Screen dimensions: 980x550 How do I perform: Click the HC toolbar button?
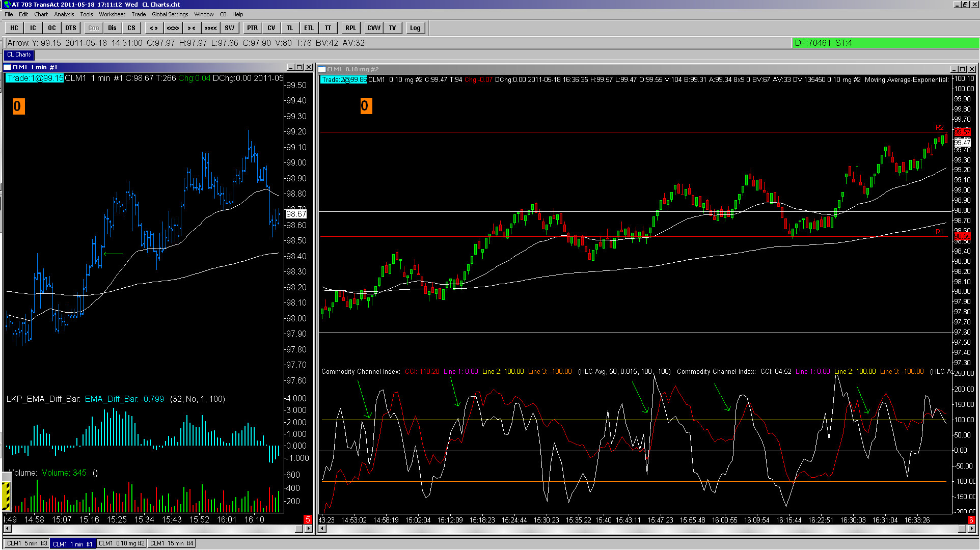coord(14,28)
